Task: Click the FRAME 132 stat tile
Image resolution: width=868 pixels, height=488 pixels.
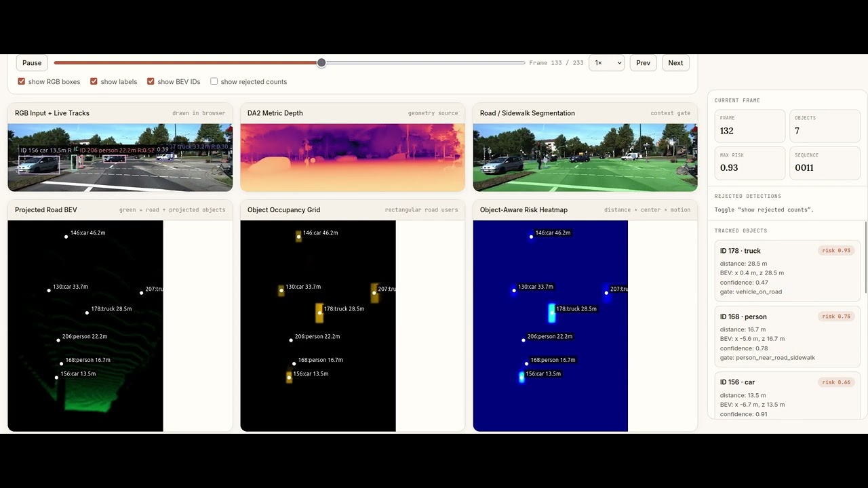Action: 749,126
